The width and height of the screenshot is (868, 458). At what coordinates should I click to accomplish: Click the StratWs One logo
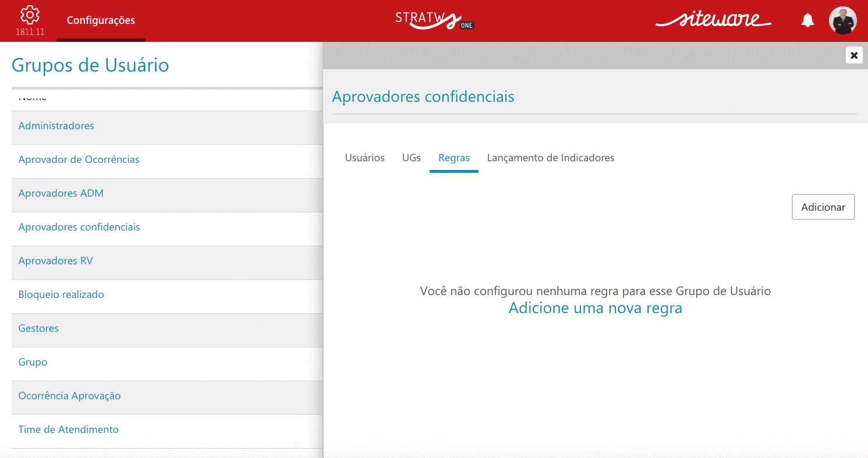435,20
